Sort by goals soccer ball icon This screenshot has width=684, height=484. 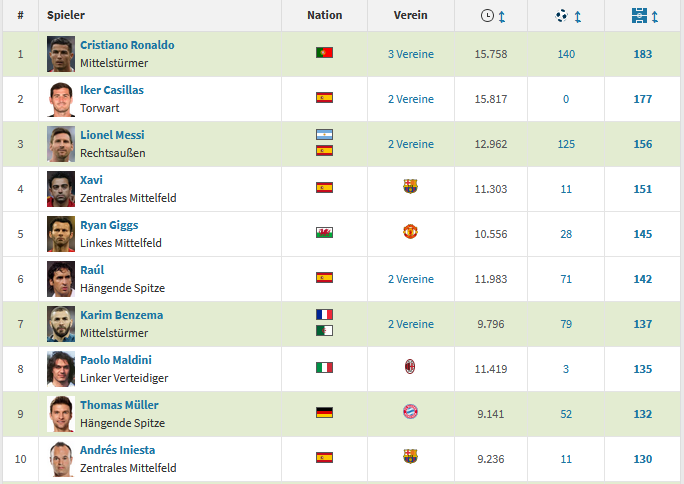561,16
